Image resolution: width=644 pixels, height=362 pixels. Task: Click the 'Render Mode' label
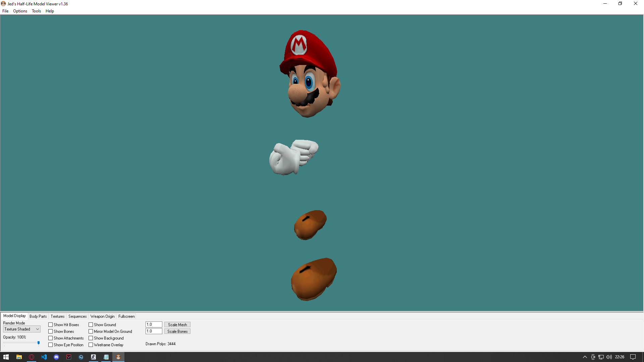click(14, 323)
